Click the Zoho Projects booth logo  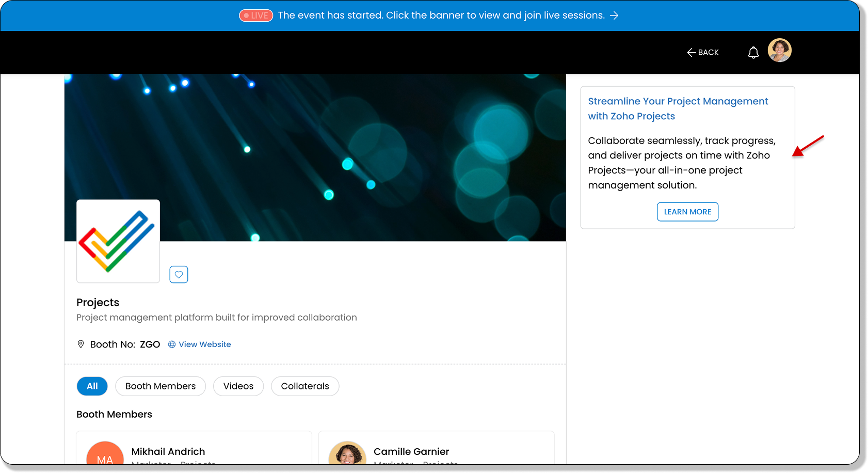[118, 241]
